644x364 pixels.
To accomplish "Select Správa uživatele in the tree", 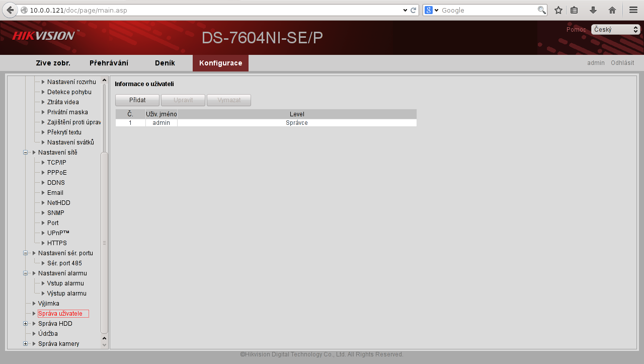I will click(63, 314).
